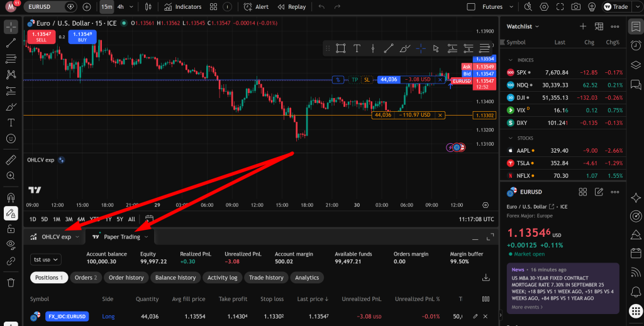Pick the vertical line tool in floating toolbar
This screenshot has width=644, height=326.
click(x=373, y=48)
